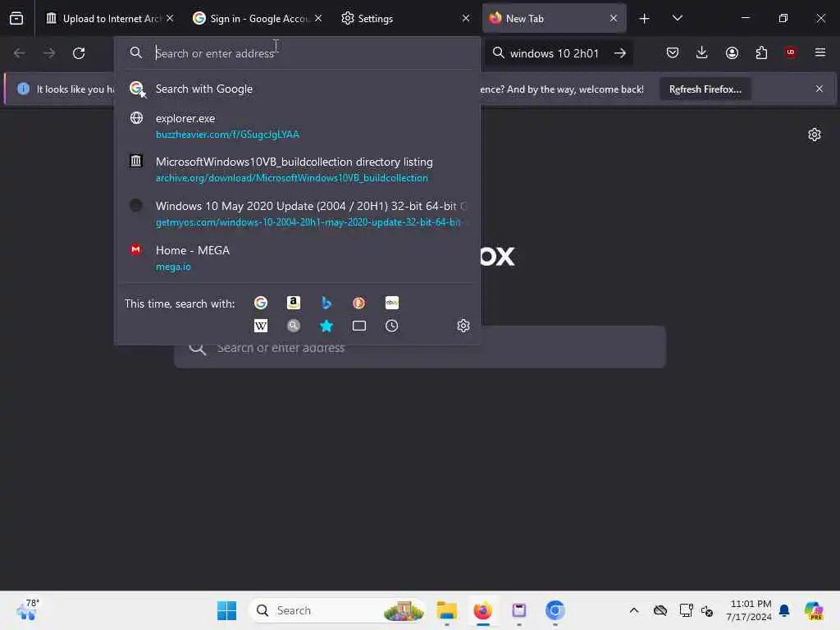Search open tabs using tabs icon
This screenshot has height=630, width=840.
[x=359, y=326]
